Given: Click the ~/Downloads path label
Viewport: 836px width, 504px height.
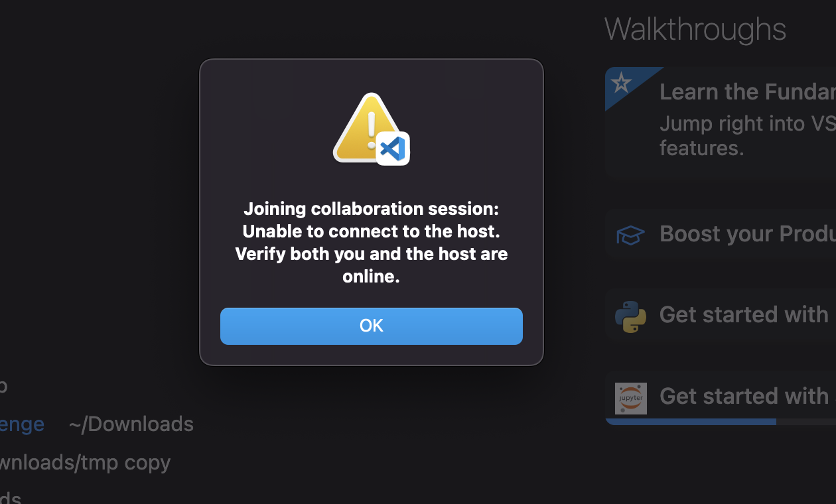Looking at the screenshot, I should 131,424.
